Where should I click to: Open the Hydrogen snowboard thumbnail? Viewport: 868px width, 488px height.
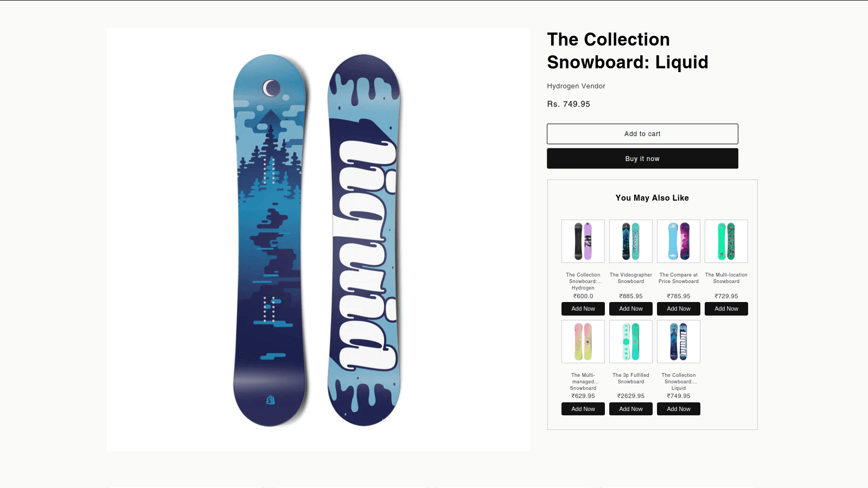(x=583, y=241)
